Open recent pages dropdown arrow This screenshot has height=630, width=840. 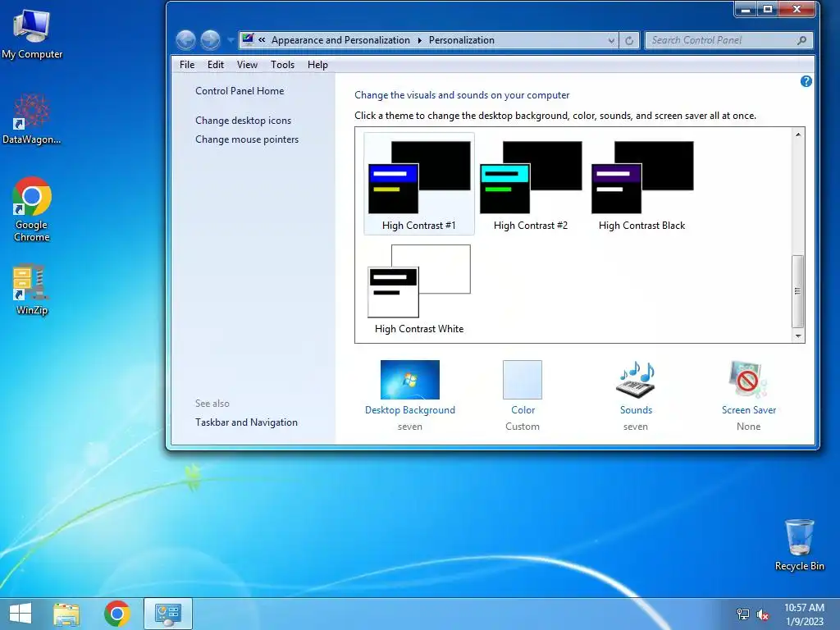(231, 39)
